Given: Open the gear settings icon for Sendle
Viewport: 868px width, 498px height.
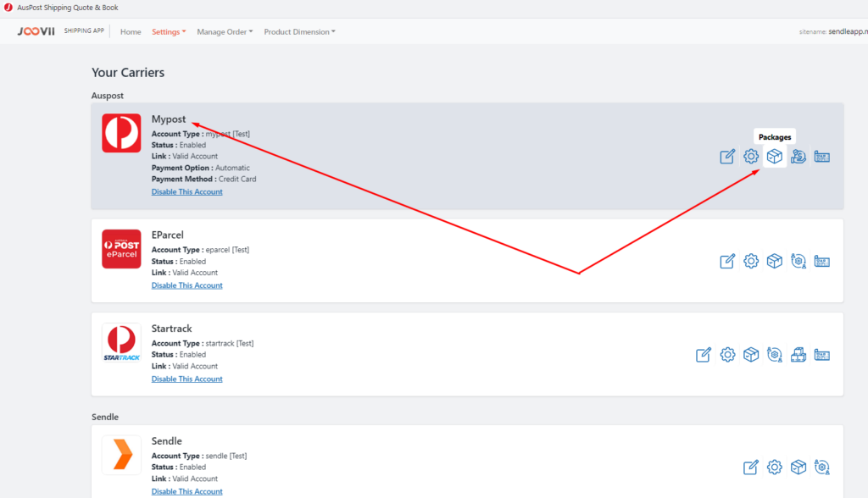Looking at the screenshot, I should point(775,467).
